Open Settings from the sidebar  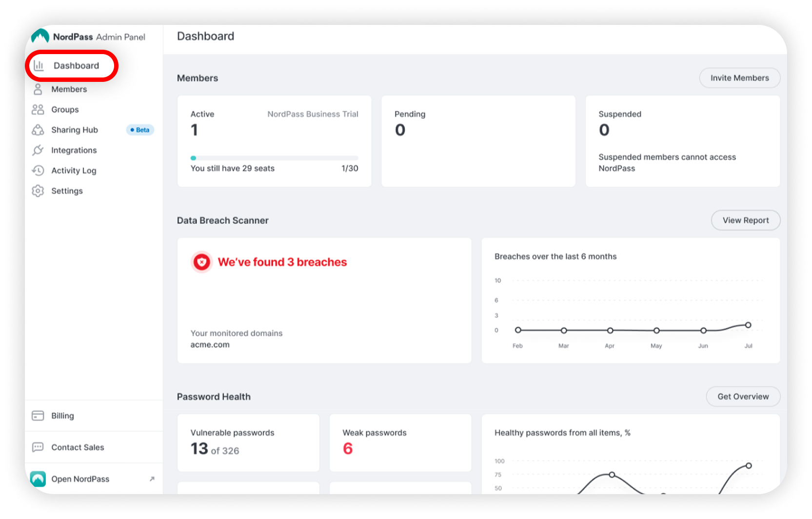[67, 191]
